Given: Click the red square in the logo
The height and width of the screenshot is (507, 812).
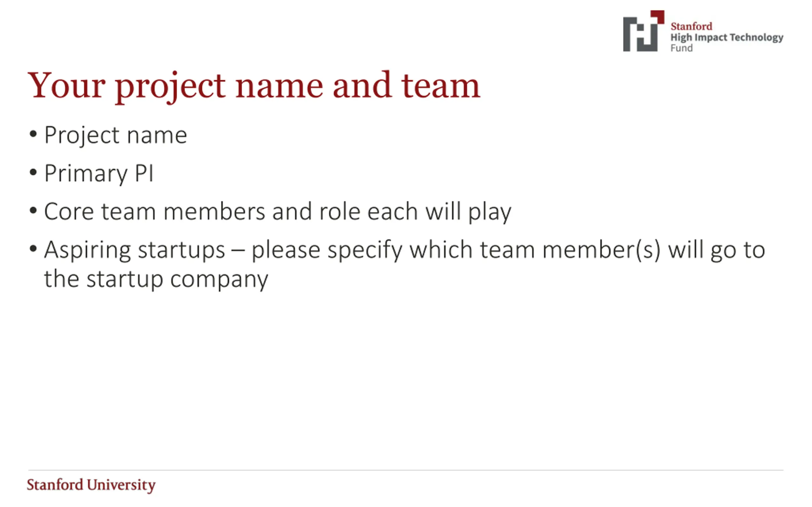Looking at the screenshot, I should [658, 17].
